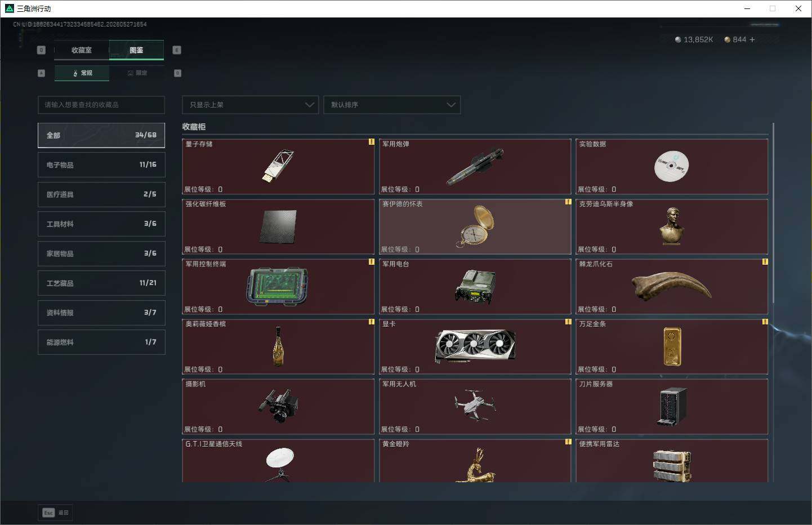Select the 常规 sub-tab
Image resolution: width=812 pixels, height=525 pixels.
click(x=82, y=73)
